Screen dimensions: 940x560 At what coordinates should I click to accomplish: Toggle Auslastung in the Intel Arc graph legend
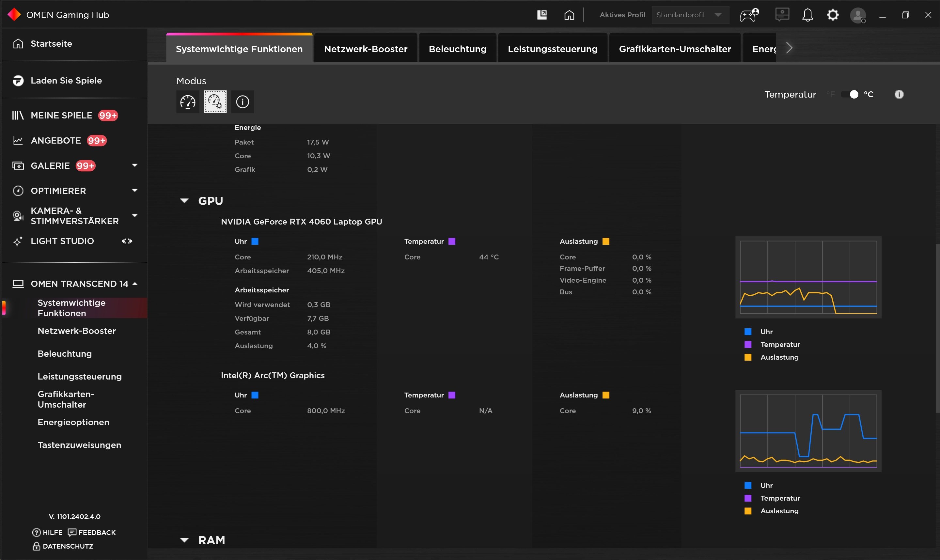tap(771, 511)
